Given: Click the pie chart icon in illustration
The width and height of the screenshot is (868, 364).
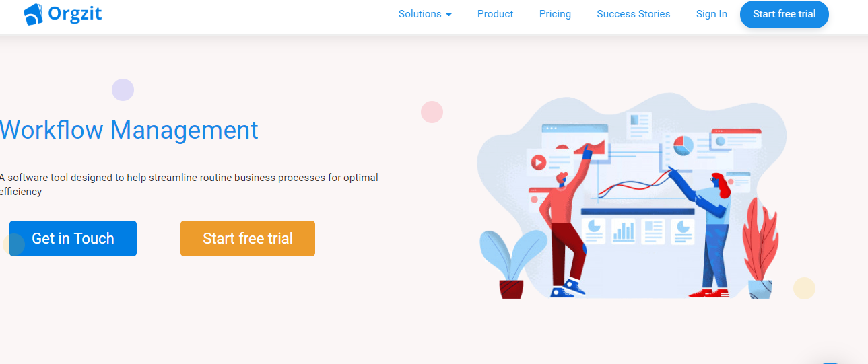Looking at the screenshot, I should [683, 145].
